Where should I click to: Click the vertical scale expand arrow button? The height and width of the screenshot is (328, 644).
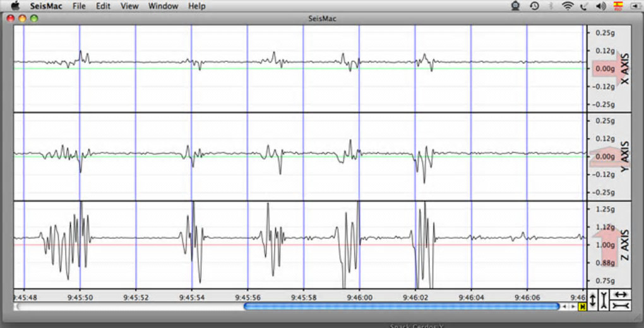point(593,300)
